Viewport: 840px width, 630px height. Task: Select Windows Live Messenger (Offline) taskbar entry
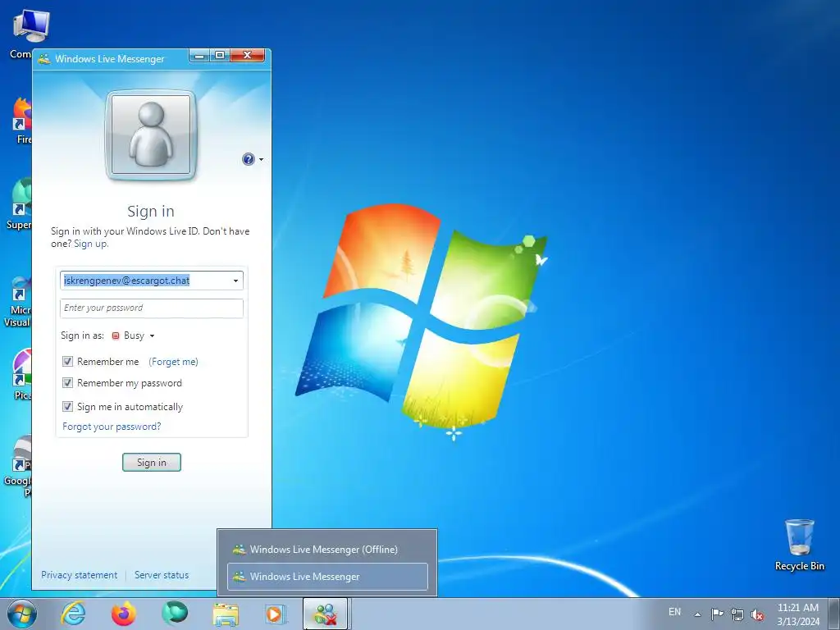(x=327, y=549)
